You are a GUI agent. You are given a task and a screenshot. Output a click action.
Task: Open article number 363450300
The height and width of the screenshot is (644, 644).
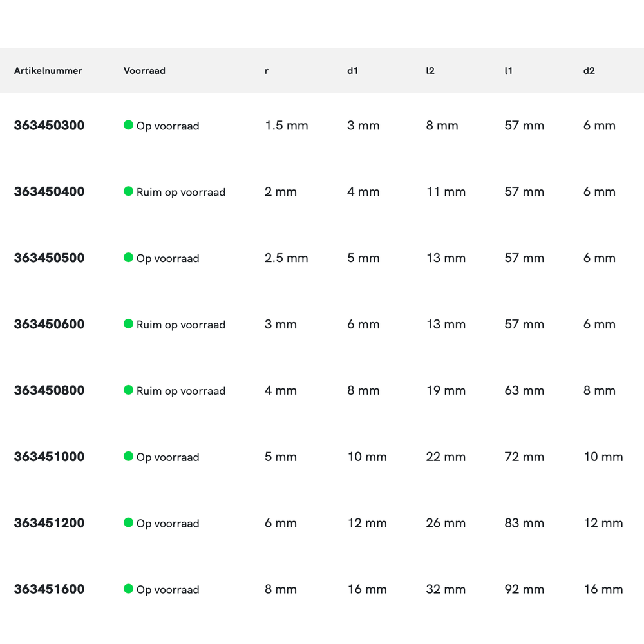[49, 126]
